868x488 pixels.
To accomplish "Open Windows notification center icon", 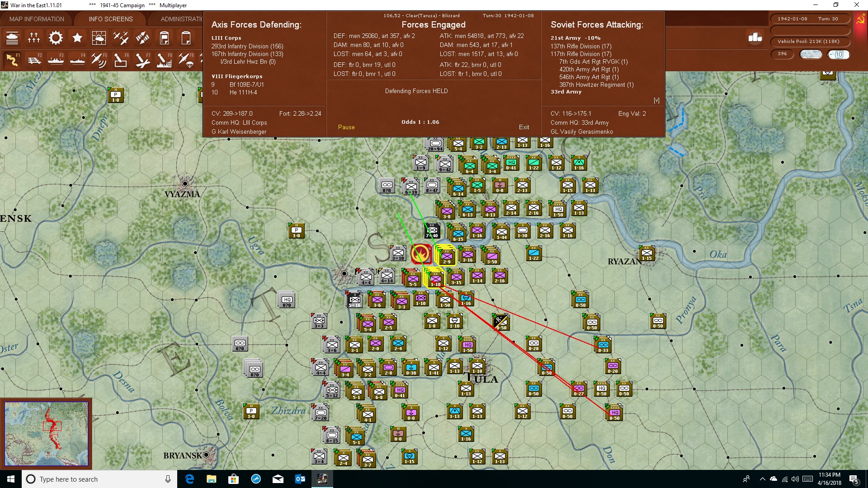I will point(854,479).
